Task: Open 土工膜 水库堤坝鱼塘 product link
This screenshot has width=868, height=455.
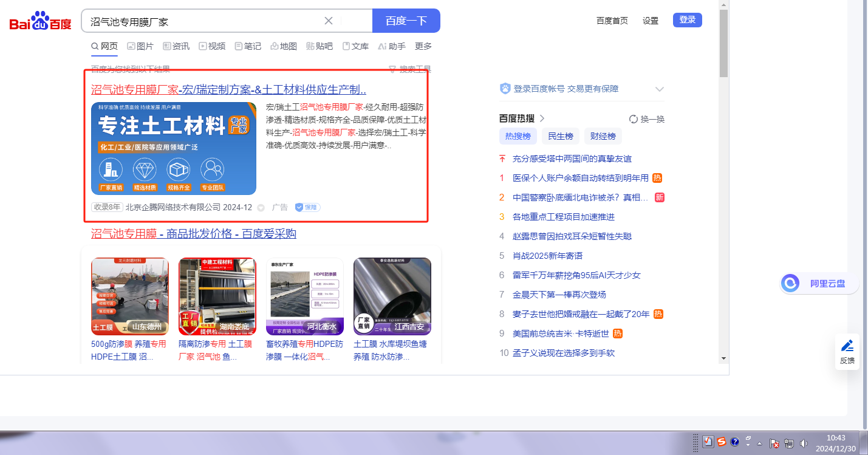Action: click(390, 351)
